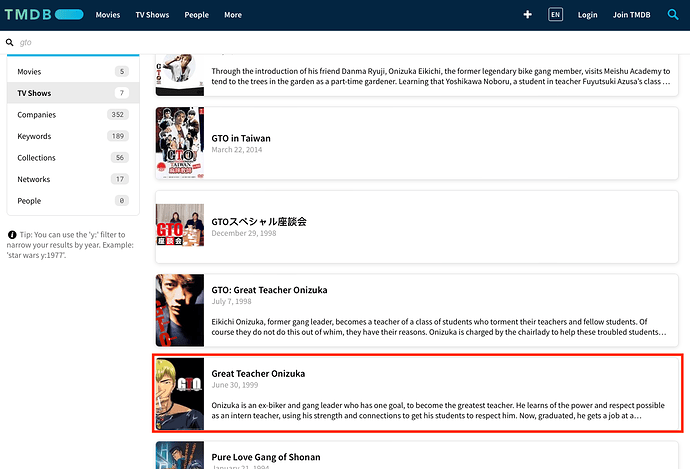
Task: Click the Login link
Action: [x=587, y=15]
